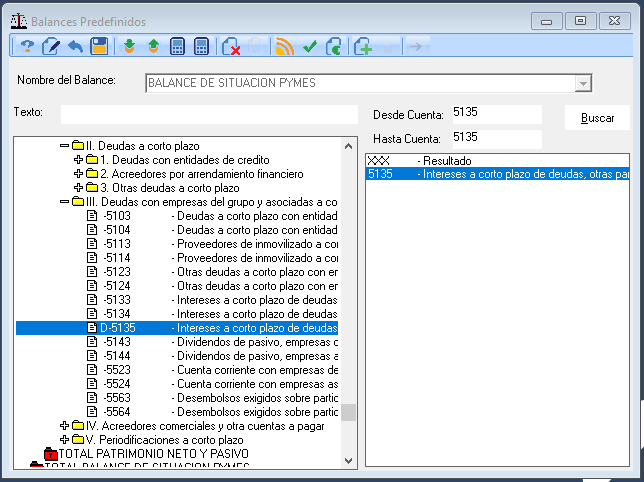Click the orange RSS feed icon
644x482 pixels.
point(285,46)
